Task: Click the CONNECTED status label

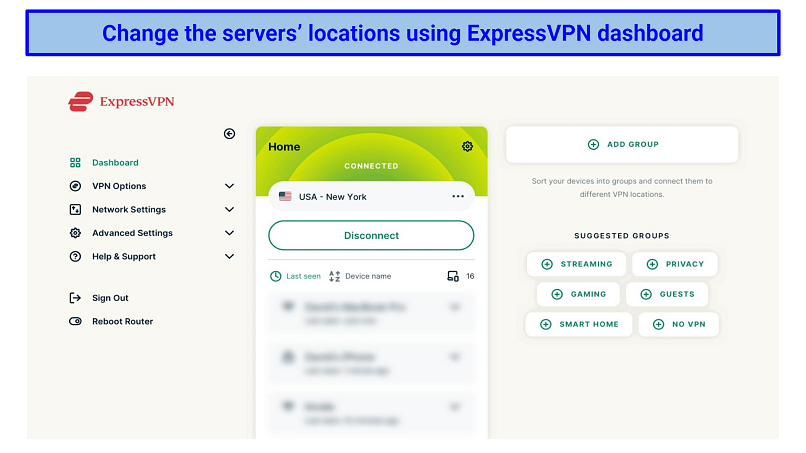Action: [371, 166]
